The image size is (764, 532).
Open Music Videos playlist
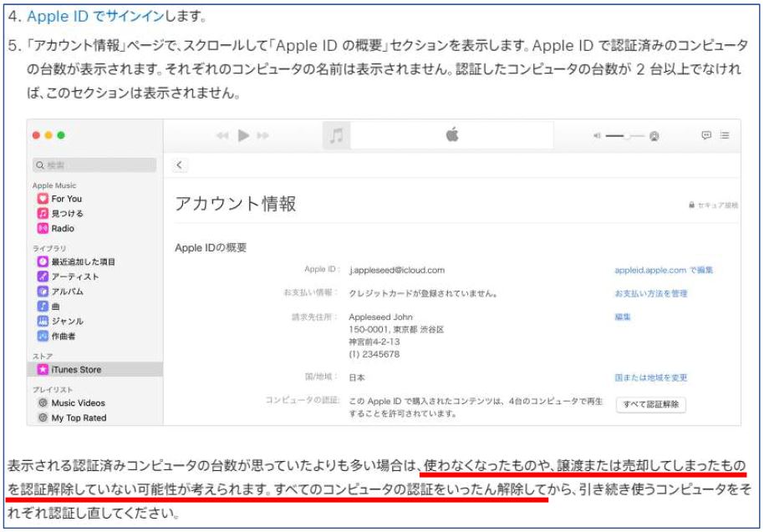78,403
